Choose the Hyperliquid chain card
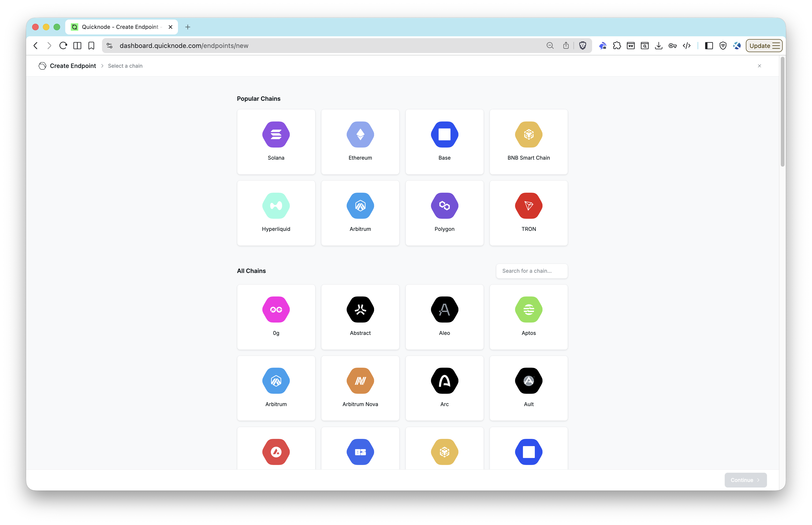This screenshot has height=525, width=812. [276, 213]
